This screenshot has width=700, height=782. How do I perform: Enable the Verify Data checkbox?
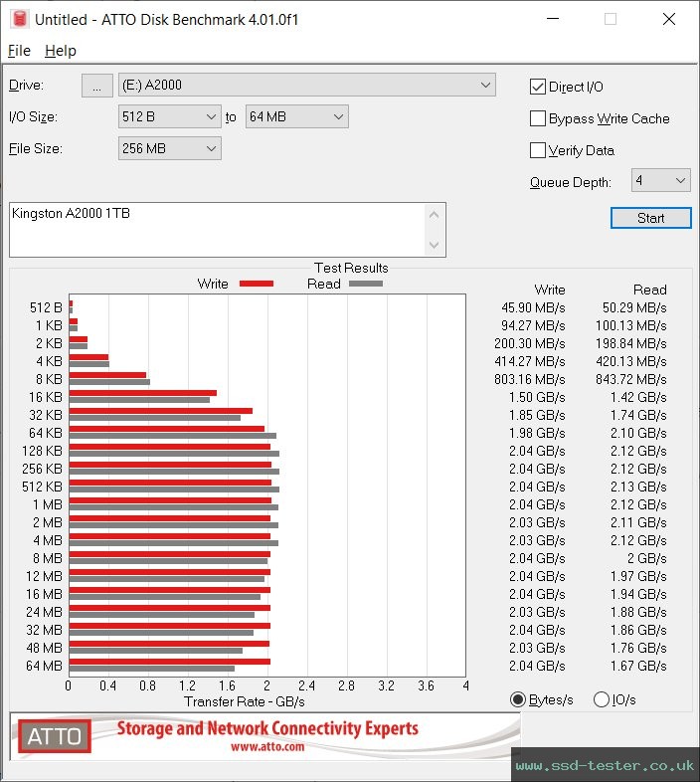click(538, 150)
